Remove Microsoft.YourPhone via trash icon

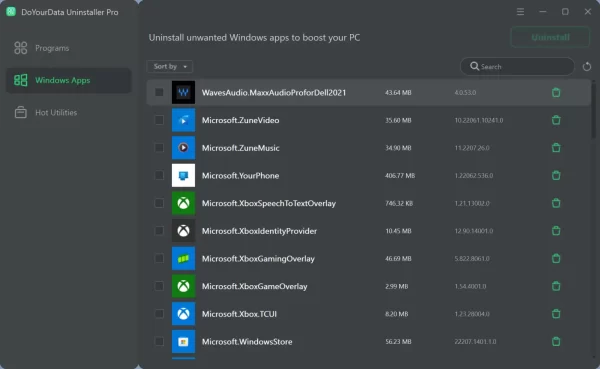(x=556, y=175)
